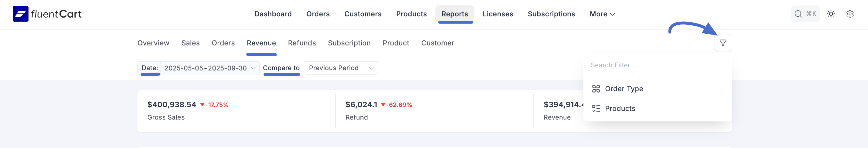Click the search magnifier icon
868x148 pixels.
(x=798, y=14)
